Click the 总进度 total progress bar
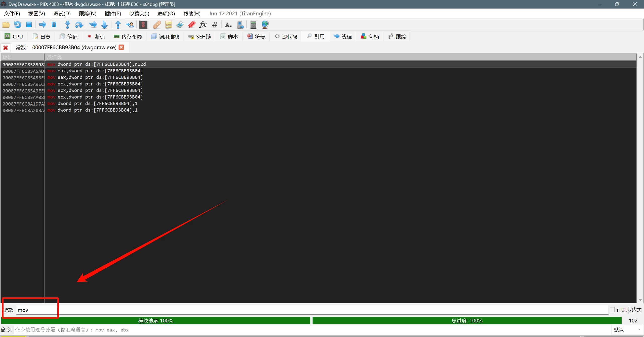Image resolution: width=644 pixels, height=337 pixels. 467,320
